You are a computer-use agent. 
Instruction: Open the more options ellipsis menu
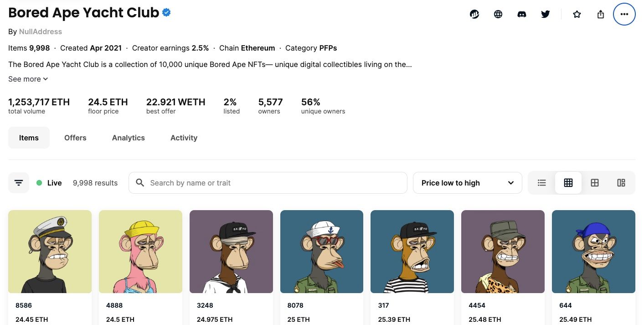point(624,14)
